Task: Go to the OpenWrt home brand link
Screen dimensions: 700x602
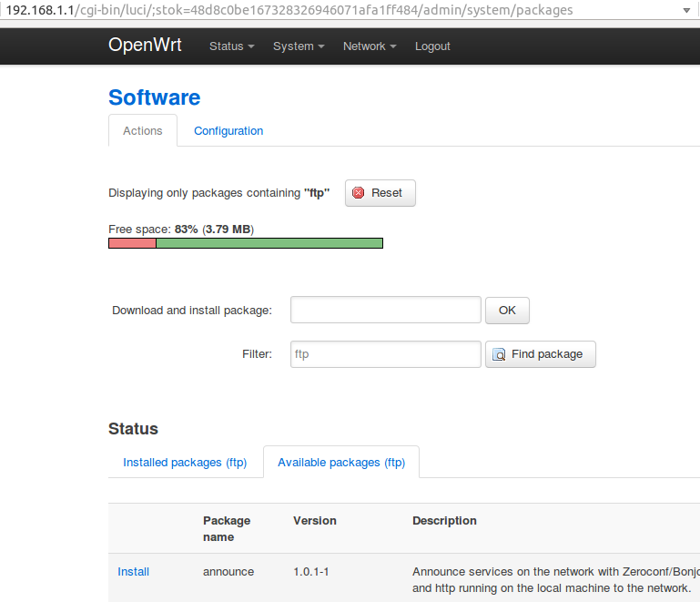Action: (145, 45)
